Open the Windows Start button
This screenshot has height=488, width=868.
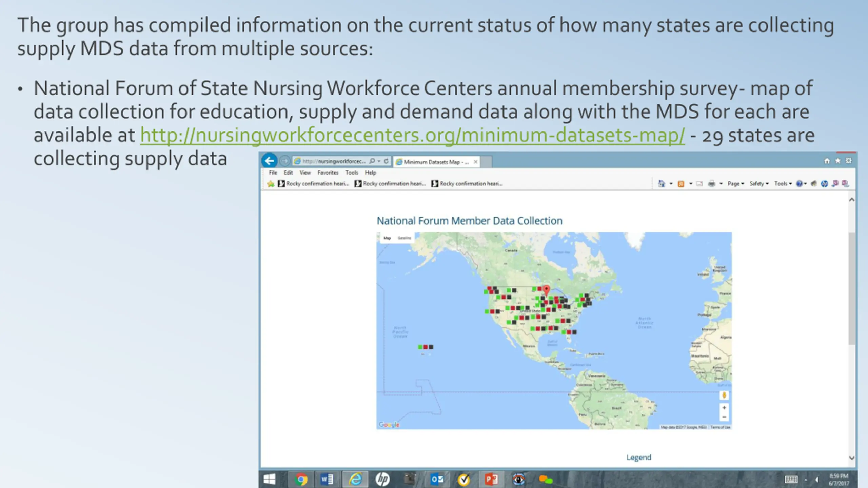[x=270, y=479]
